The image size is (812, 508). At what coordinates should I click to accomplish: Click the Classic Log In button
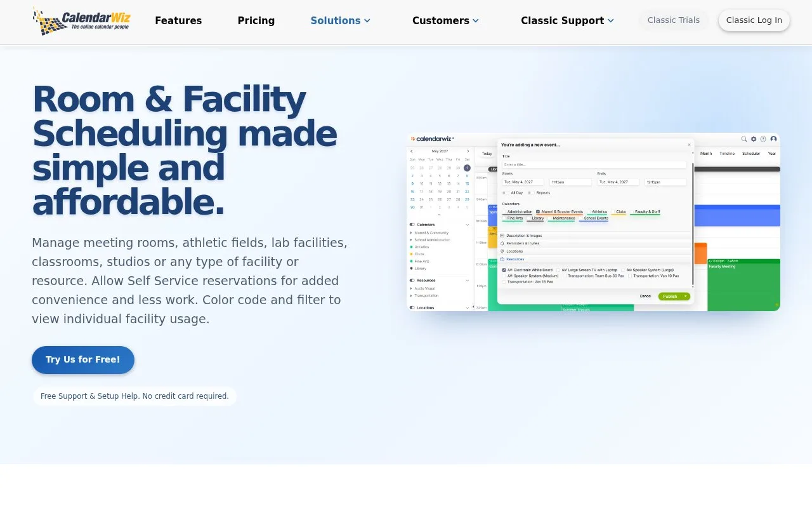coord(754,20)
